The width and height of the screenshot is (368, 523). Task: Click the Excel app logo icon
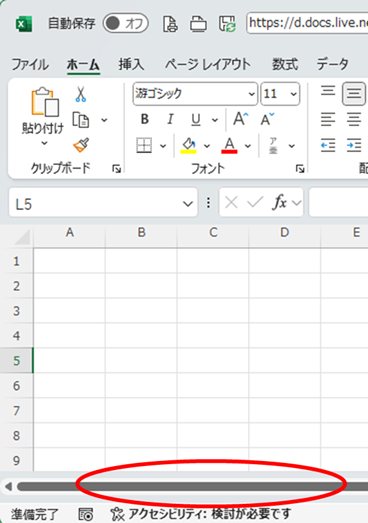click(24, 24)
